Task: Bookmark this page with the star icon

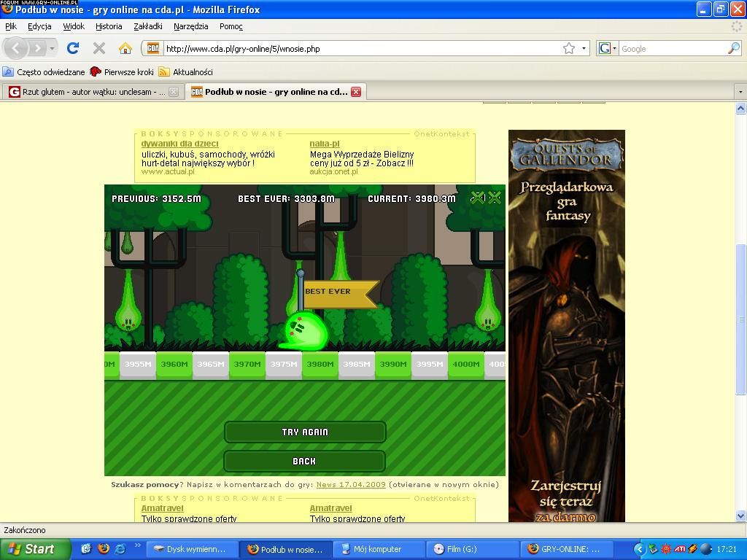Action: [569, 48]
